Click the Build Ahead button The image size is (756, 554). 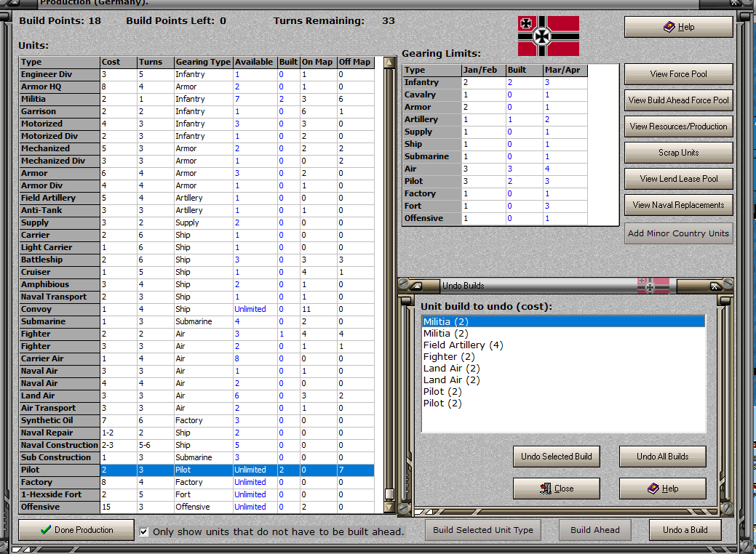595,530
